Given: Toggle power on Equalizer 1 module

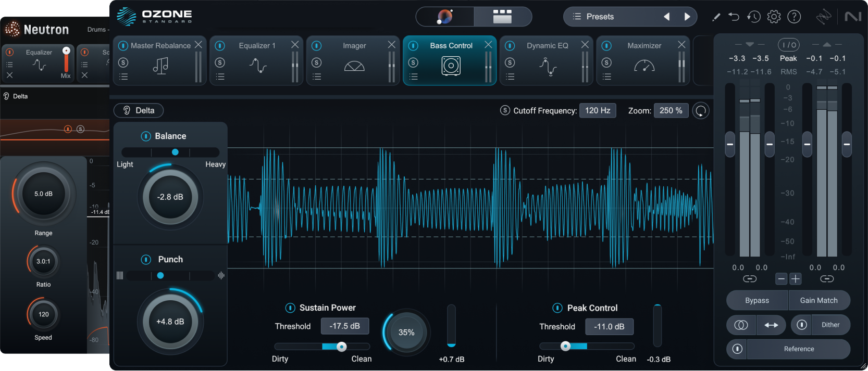Looking at the screenshot, I should pos(220,46).
